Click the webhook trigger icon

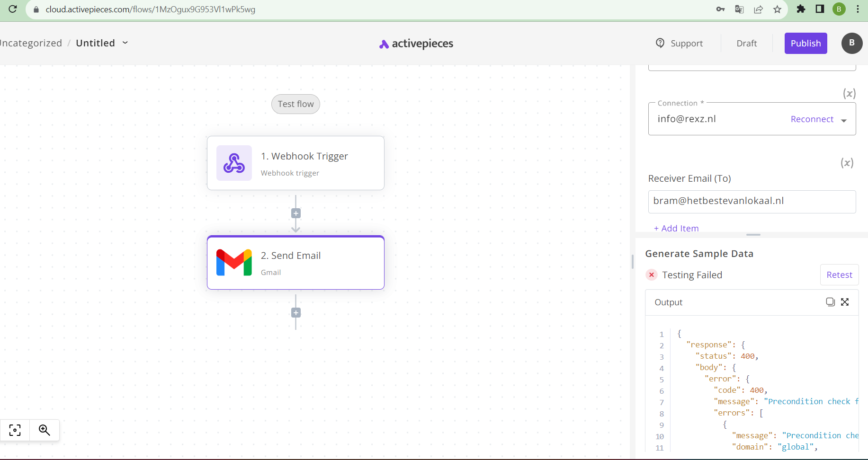234,163
